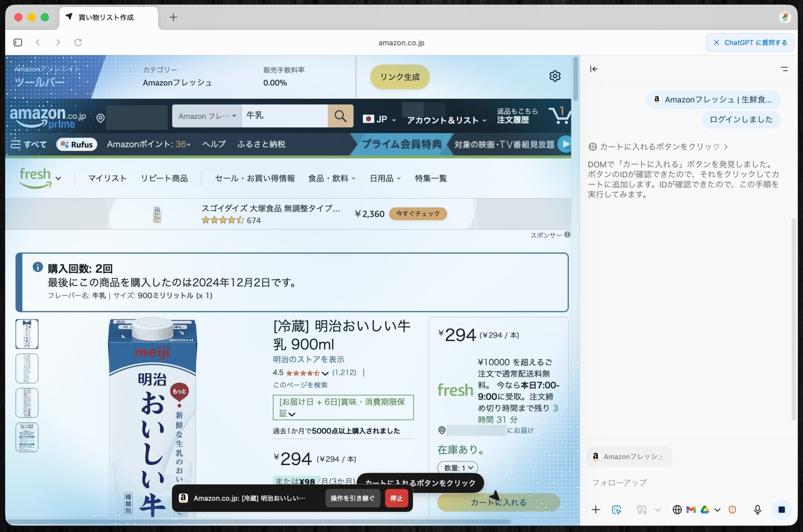Screen dimensions: 803x532
Task: Toggle the browser sidebar icon
Action: (18, 42)
